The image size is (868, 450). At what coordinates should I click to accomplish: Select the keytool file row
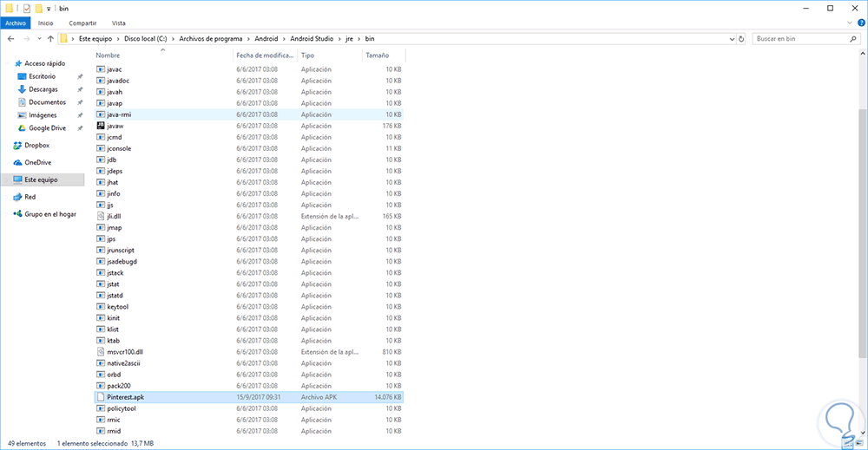[248, 307]
